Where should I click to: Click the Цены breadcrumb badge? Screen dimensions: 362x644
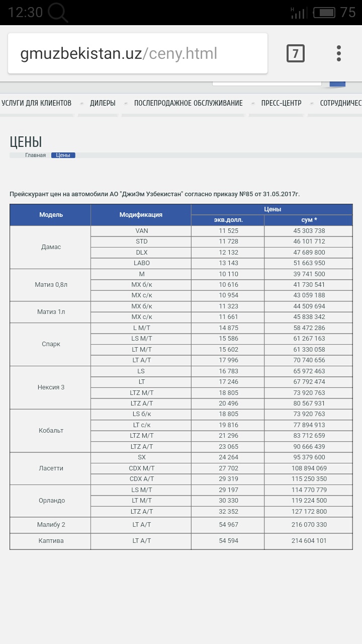tap(63, 155)
